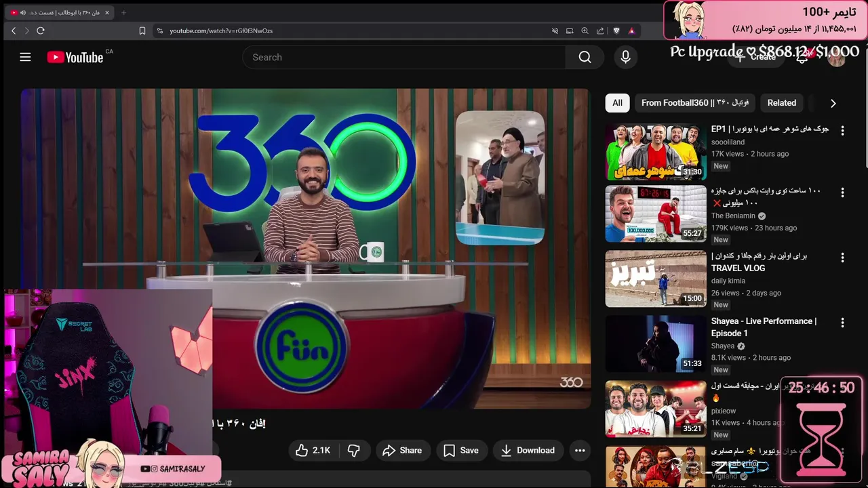Open options menu for soooliland EP1 video

point(842,130)
